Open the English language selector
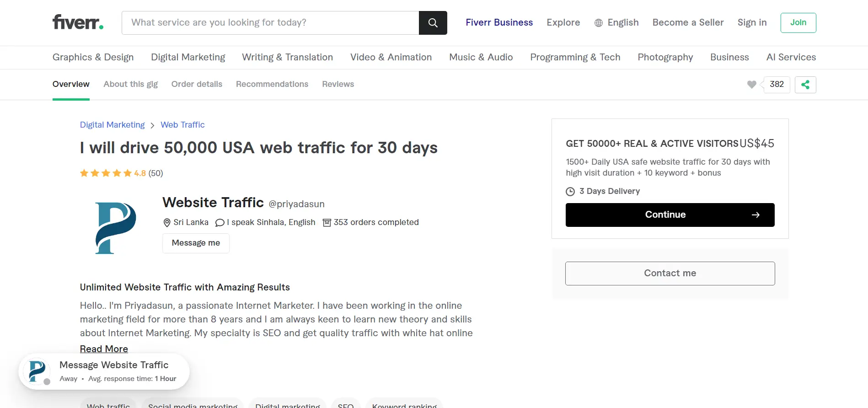 click(616, 22)
